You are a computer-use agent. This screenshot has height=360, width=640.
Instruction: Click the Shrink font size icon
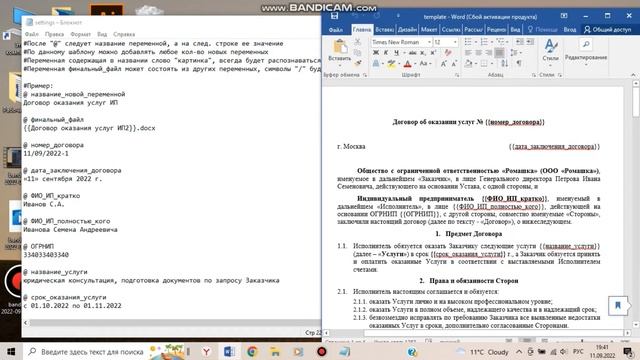[x=454, y=63]
